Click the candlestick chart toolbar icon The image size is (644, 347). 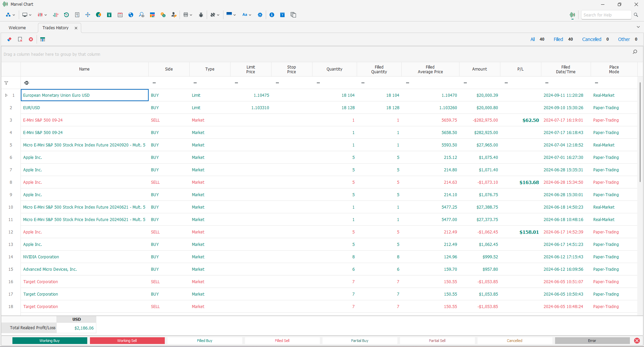click(x=40, y=15)
